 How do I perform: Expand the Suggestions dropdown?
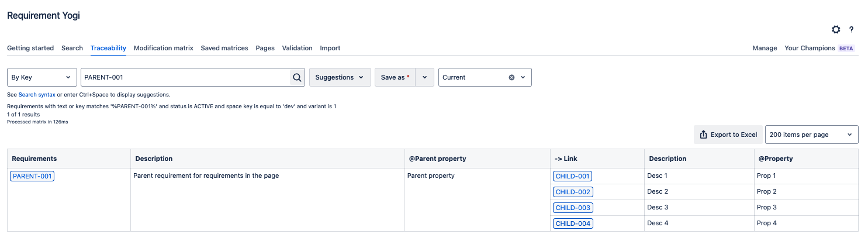click(340, 77)
